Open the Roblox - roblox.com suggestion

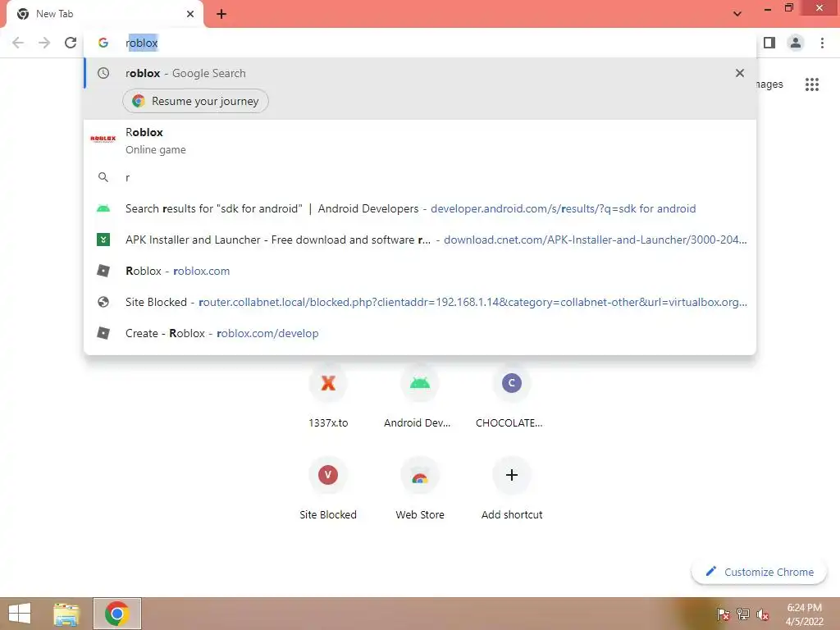[x=420, y=271]
